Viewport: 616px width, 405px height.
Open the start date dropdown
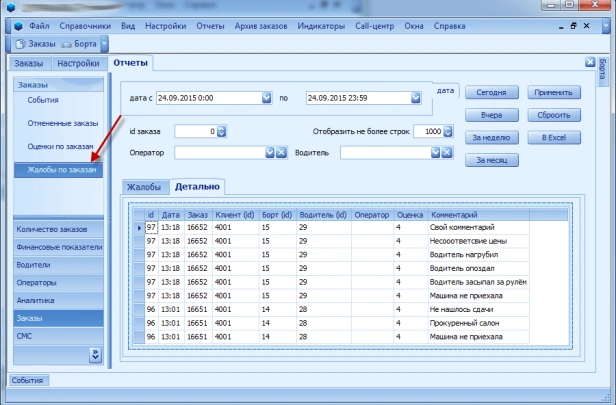point(267,98)
